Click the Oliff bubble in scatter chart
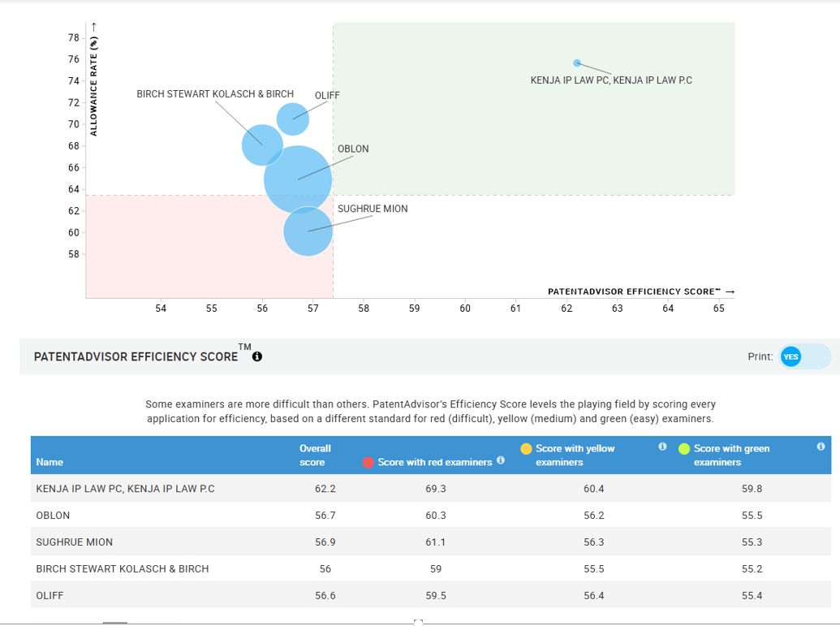840x626 pixels. click(x=293, y=119)
